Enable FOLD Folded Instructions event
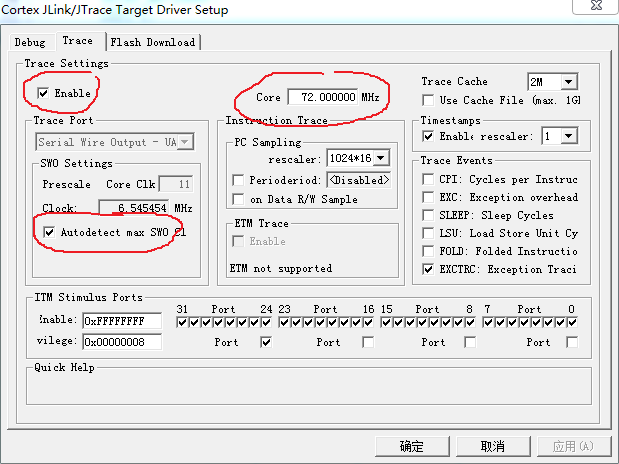The width and height of the screenshot is (619, 464). [x=428, y=251]
